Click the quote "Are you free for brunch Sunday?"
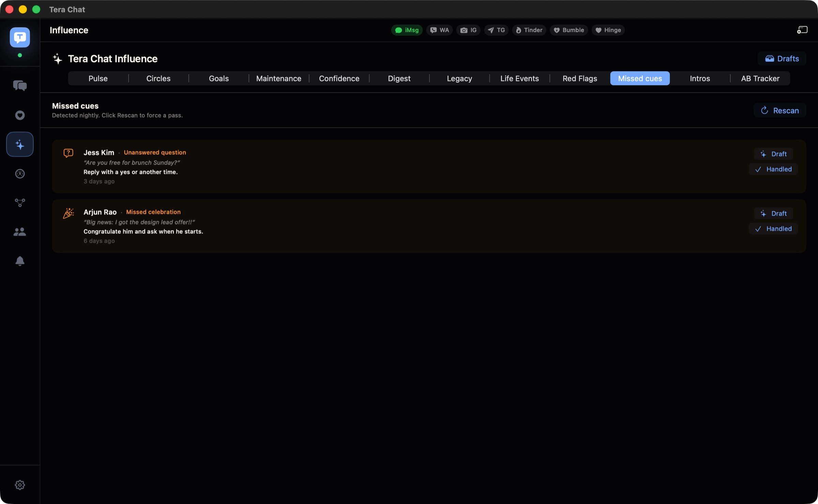818x504 pixels. point(132,163)
